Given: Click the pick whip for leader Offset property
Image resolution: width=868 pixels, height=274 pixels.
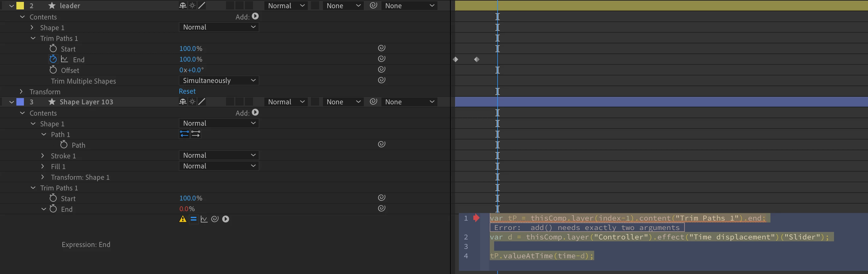Looking at the screenshot, I should (x=381, y=70).
